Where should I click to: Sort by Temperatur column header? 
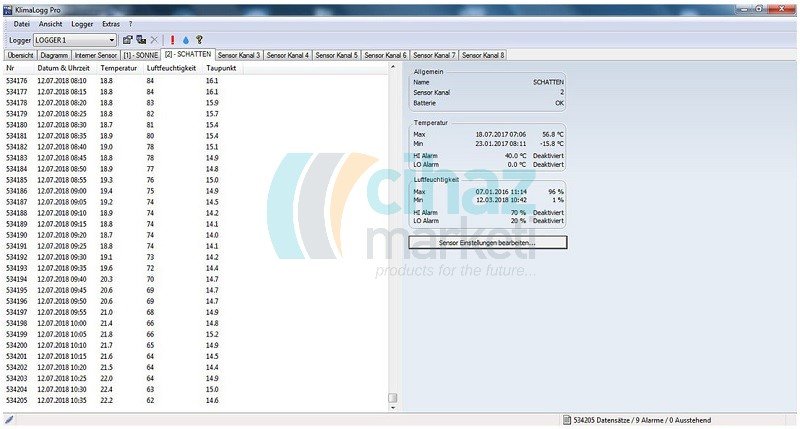coord(120,68)
